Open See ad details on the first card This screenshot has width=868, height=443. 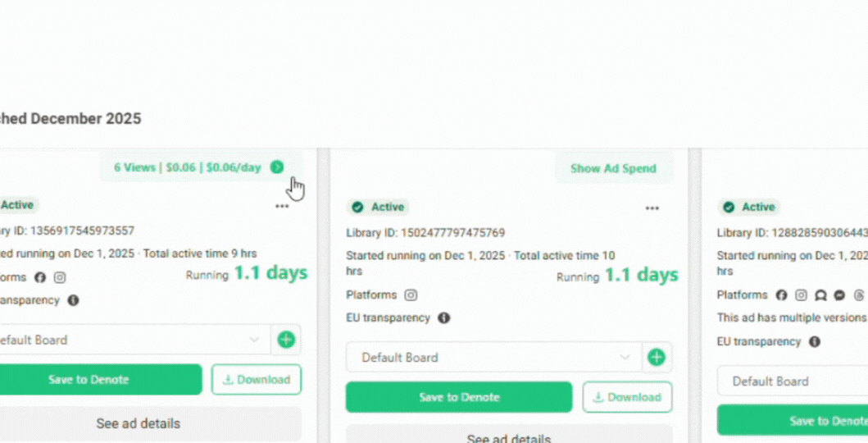138,424
